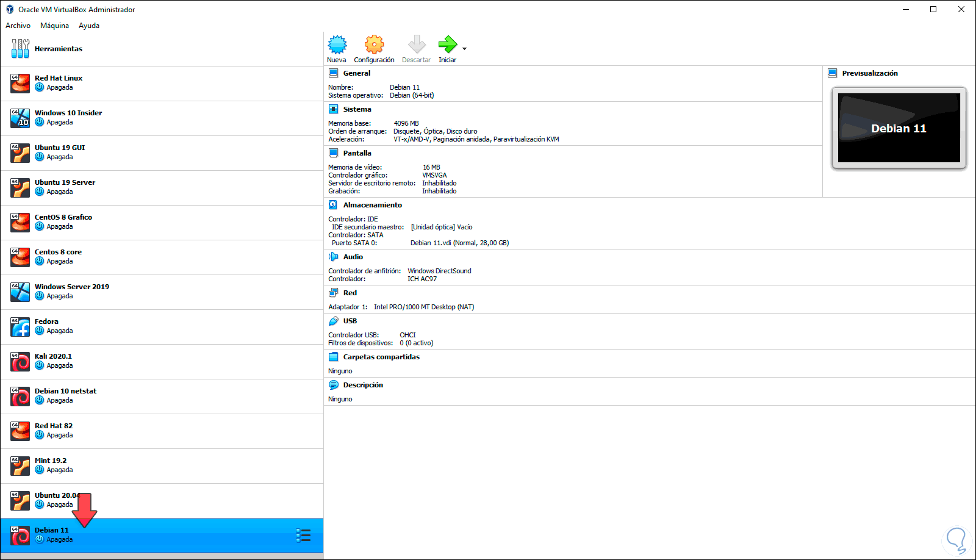The width and height of the screenshot is (976, 560).
Task: Click the Descartar arrow icon
Action: click(x=417, y=45)
